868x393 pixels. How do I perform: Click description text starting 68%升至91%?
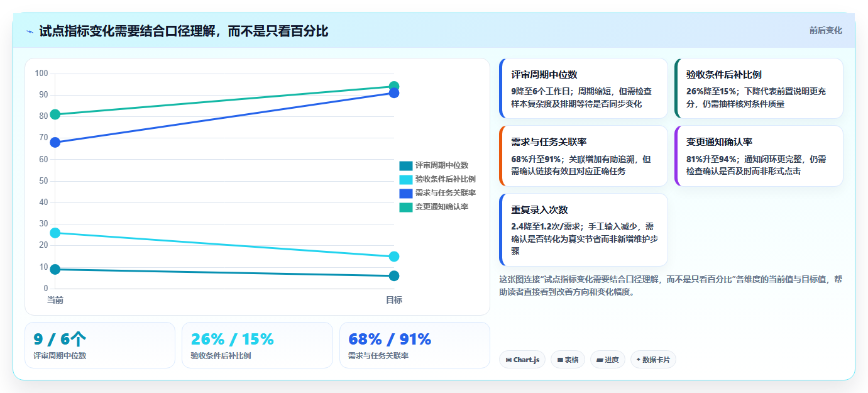coord(581,165)
